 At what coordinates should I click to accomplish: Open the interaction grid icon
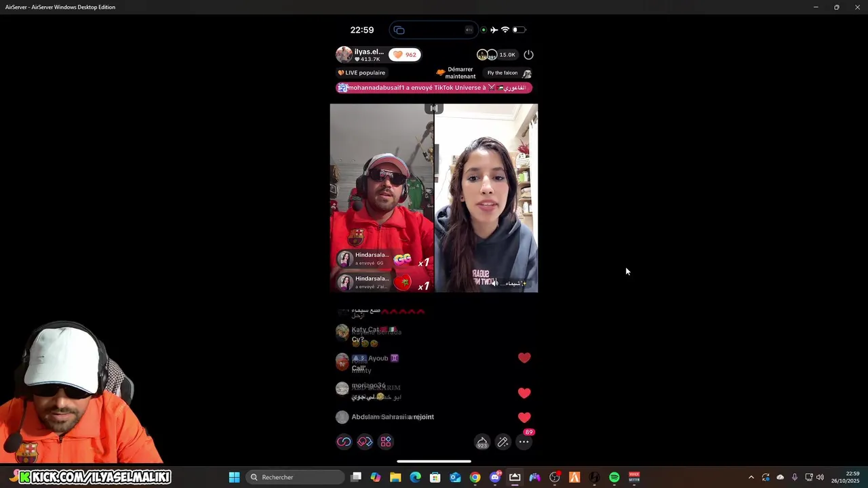(x=386, y=442)
